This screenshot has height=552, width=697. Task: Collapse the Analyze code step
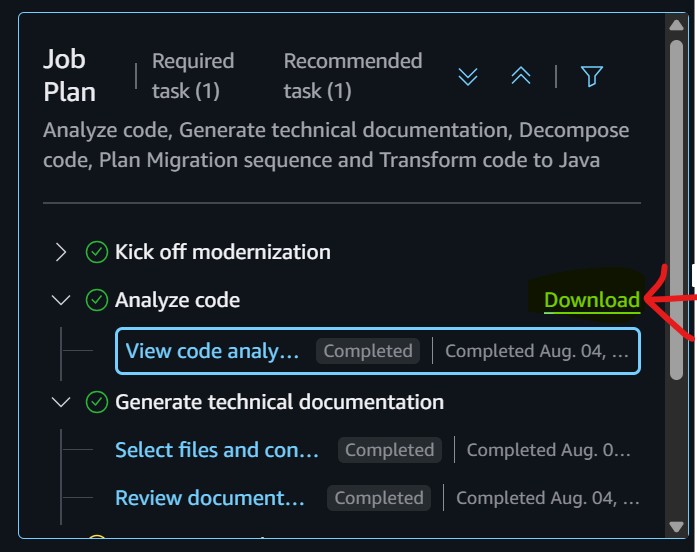[x=61, y=300]
